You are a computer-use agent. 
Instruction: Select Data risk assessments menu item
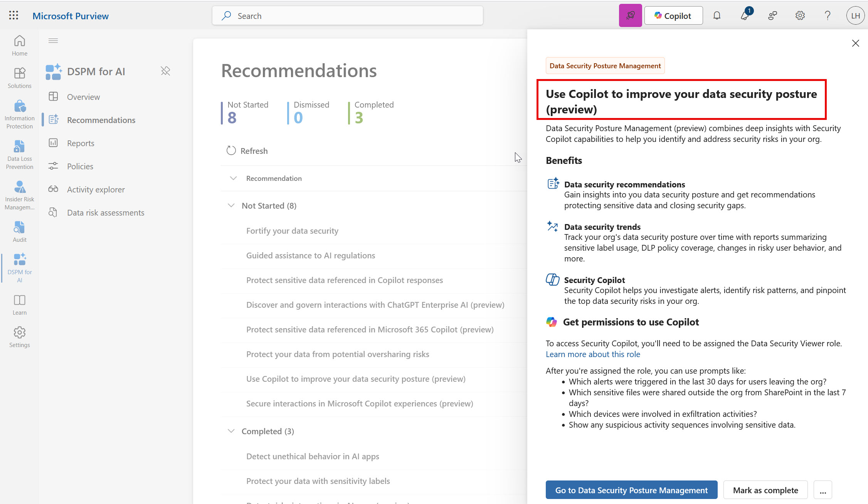tap(106, 212)
